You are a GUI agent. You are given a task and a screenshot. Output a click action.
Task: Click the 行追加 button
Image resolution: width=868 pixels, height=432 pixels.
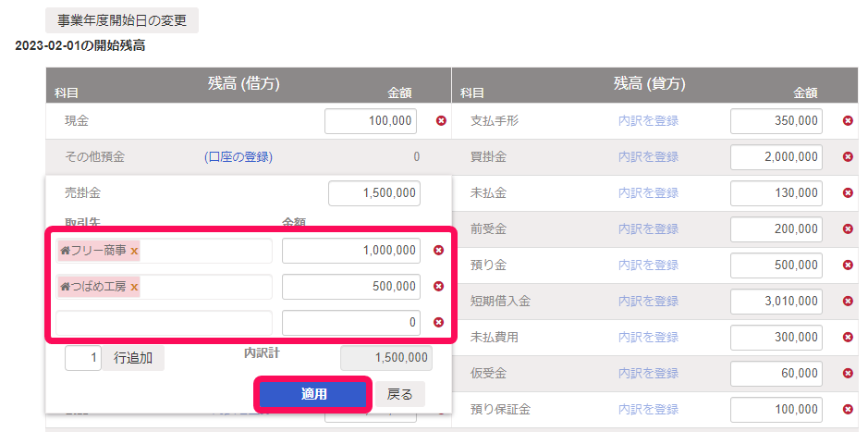point(133,358)
